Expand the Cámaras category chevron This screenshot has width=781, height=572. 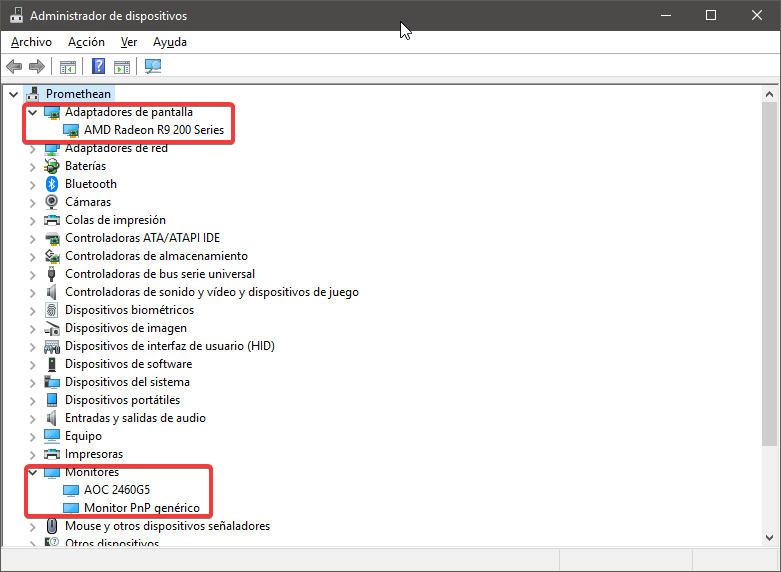tap(33, 203)
